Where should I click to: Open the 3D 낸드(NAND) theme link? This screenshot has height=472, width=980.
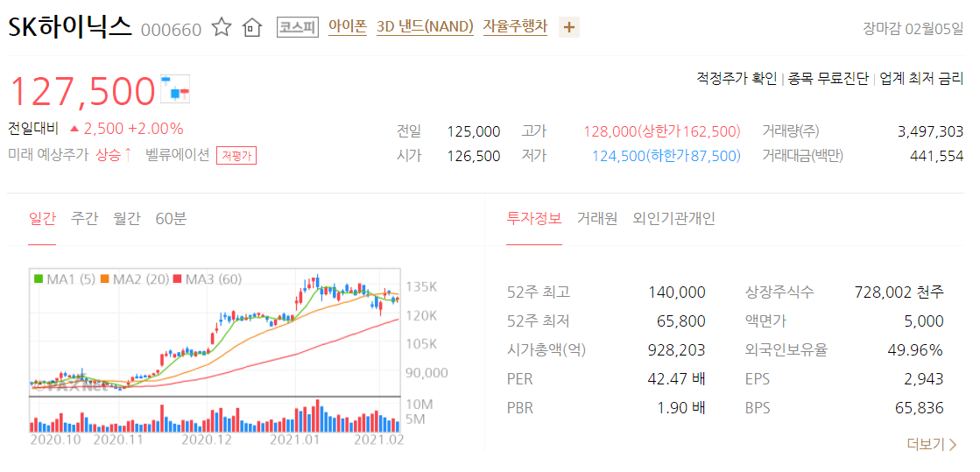pos(425,27)
